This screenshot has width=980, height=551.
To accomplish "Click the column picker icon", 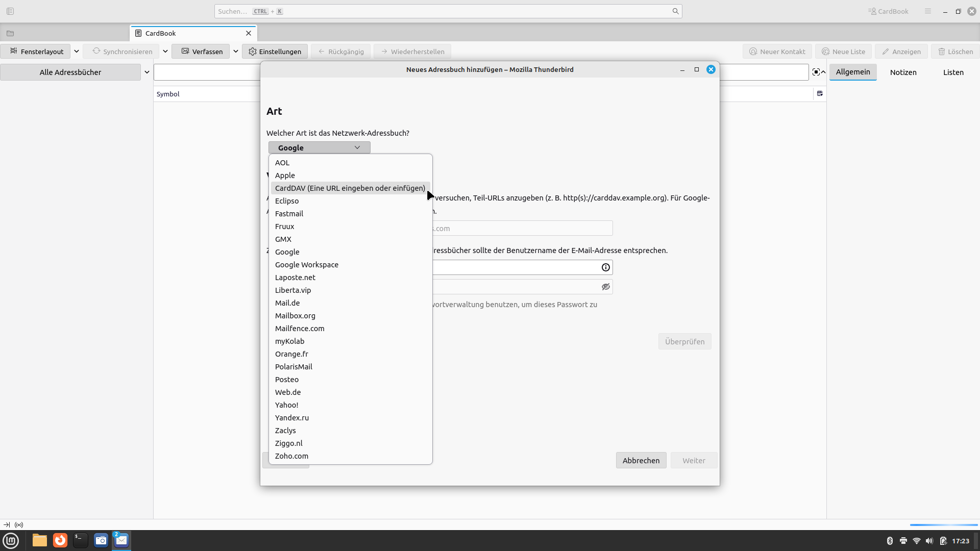I will (820, 93).
